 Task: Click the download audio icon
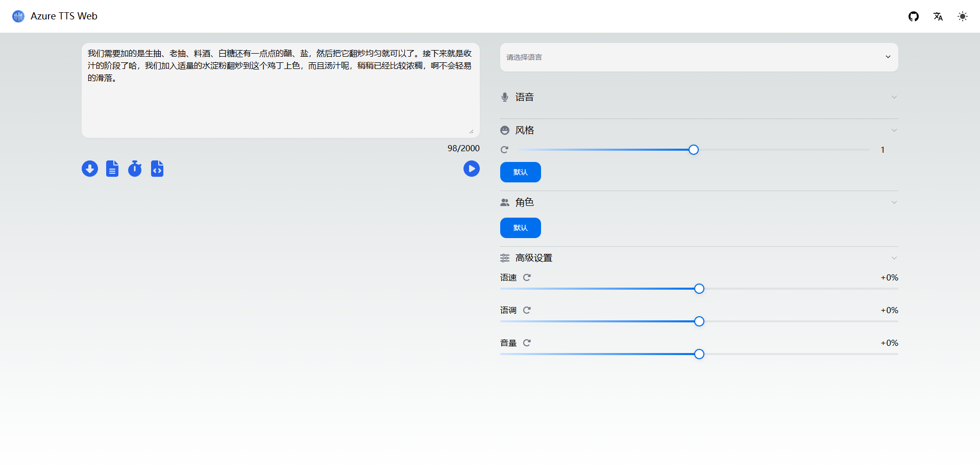[x=90, y=169]
